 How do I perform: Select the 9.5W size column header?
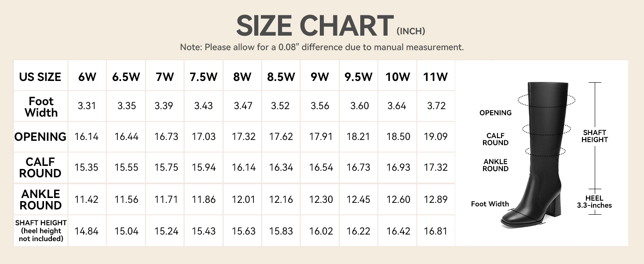click(x=358, y=77)
